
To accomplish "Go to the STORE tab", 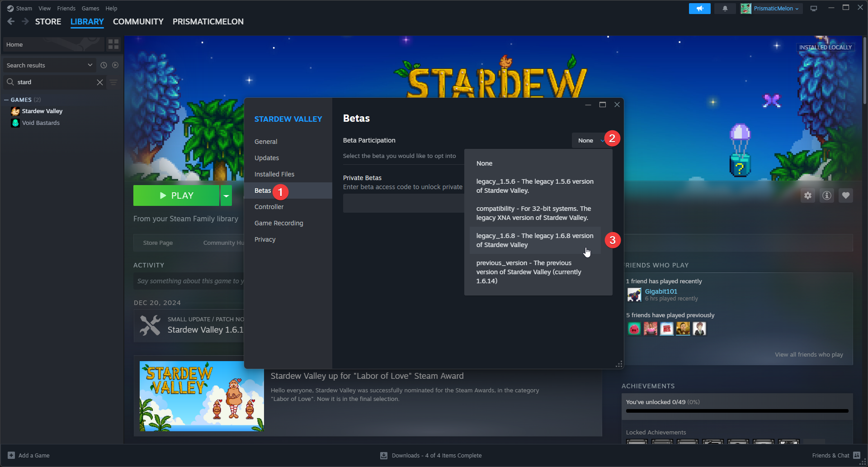I will click(48, 22).
